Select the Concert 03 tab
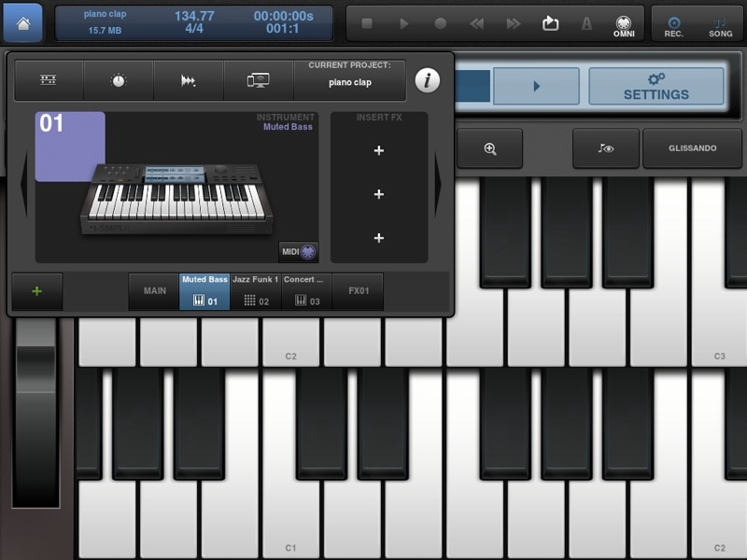747x560 pixels. click(x=307, y=291)
